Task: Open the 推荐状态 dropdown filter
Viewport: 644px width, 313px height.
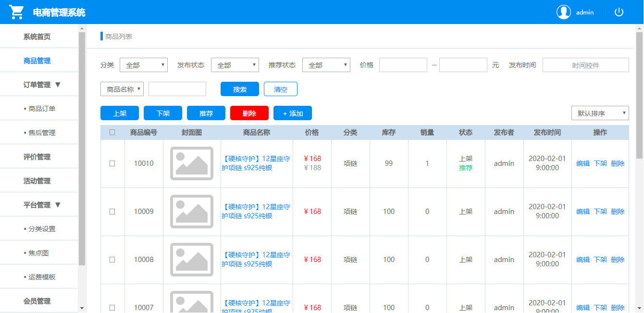Action: click(x=326, y=65)
